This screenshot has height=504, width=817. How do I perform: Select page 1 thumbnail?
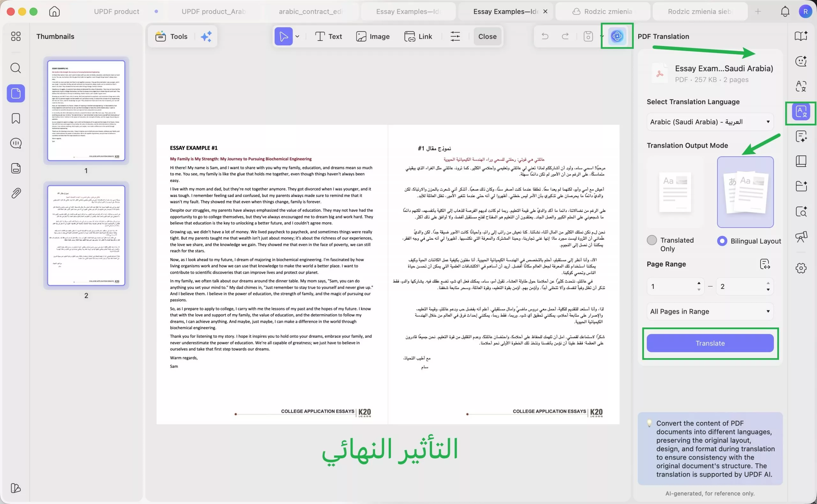coord(86,110)
